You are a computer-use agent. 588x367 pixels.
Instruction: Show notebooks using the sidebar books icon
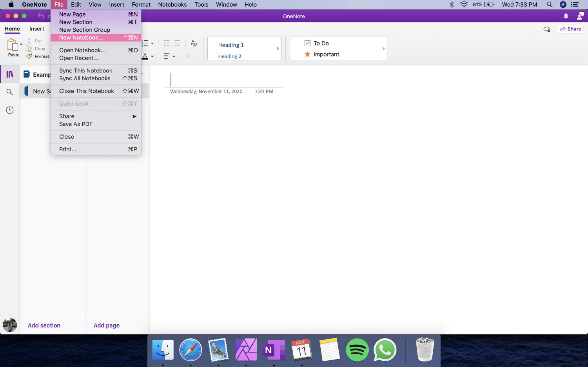pyautogui.click(x=10, y=74)
